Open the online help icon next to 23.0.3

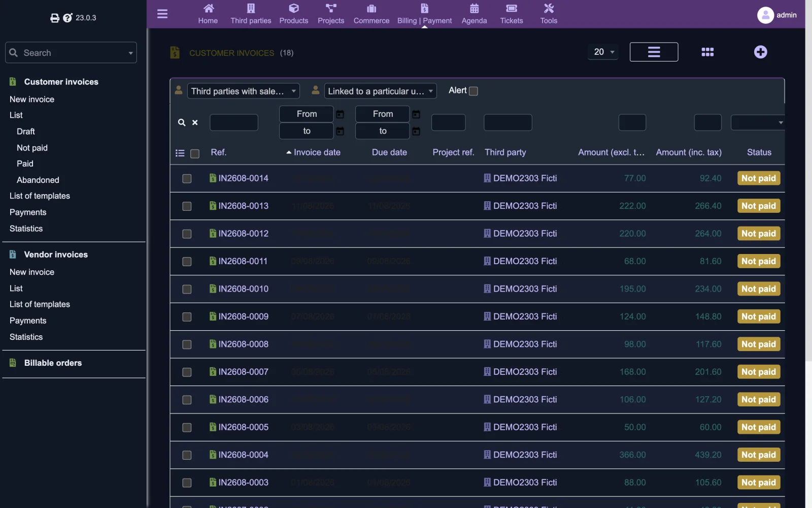[67, 18]
